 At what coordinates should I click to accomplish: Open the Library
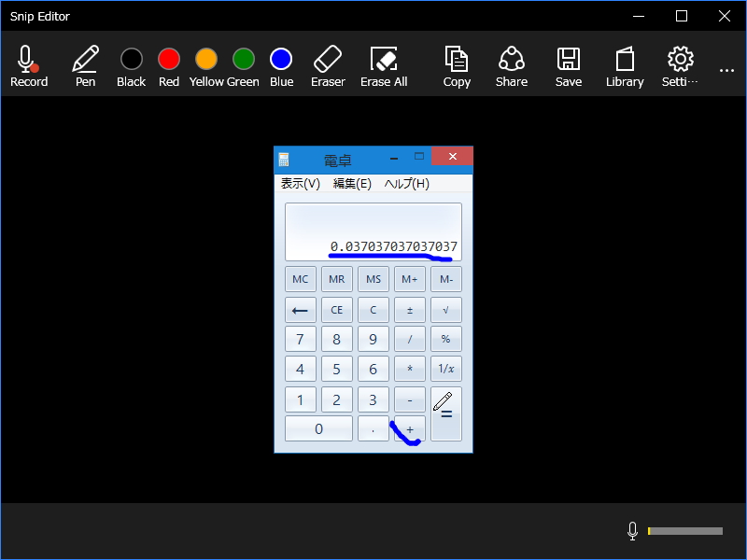(625, 66)
